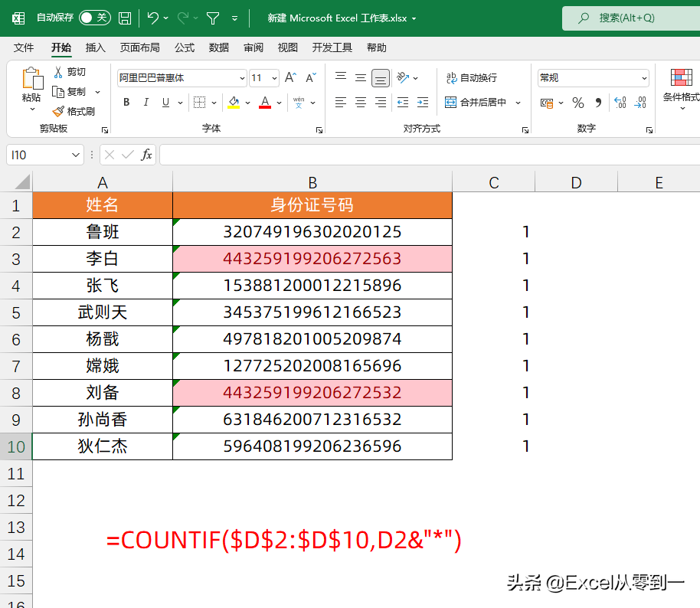Click the accounting currency format icon
Viewport: 700px width, 608px height.
point(546,103)
